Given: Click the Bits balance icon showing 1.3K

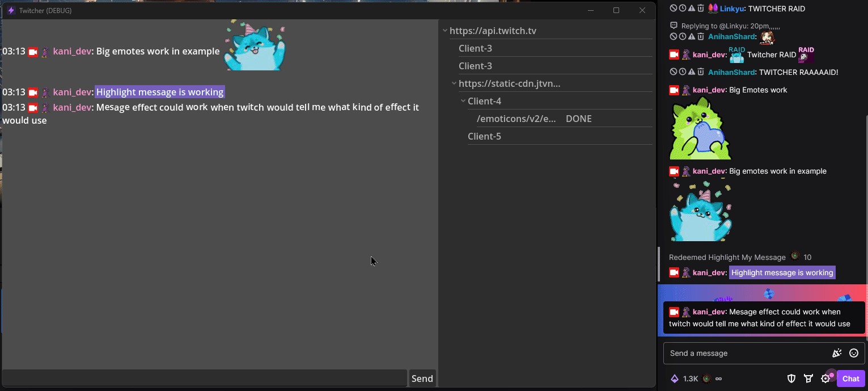Looking at the screenshot, I should point(675,379).
